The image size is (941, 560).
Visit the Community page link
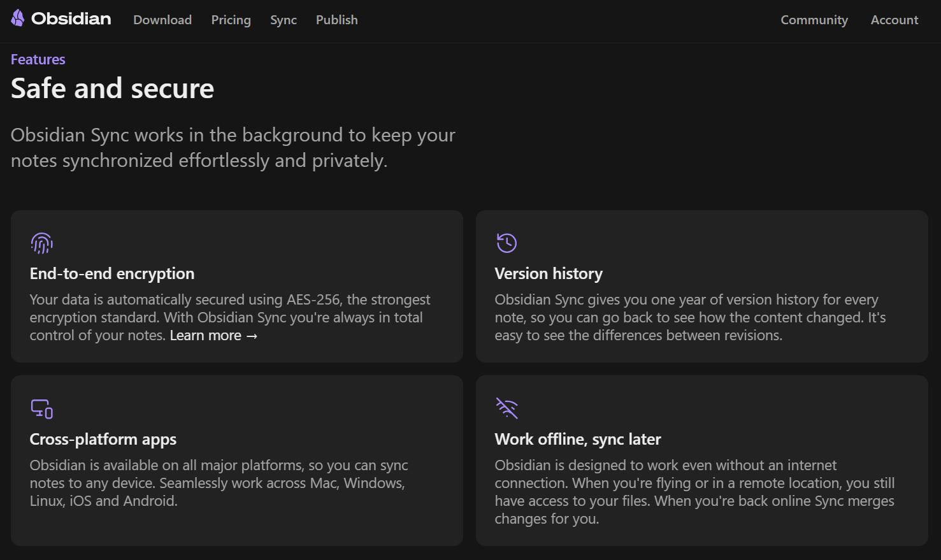(x=814, y=20)
